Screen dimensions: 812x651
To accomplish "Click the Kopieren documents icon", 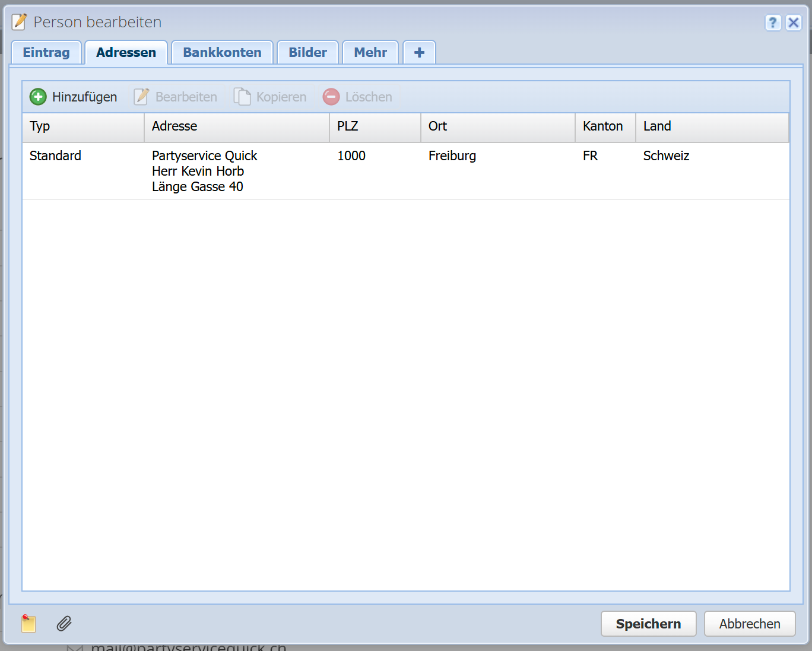I will pos(242,97).
